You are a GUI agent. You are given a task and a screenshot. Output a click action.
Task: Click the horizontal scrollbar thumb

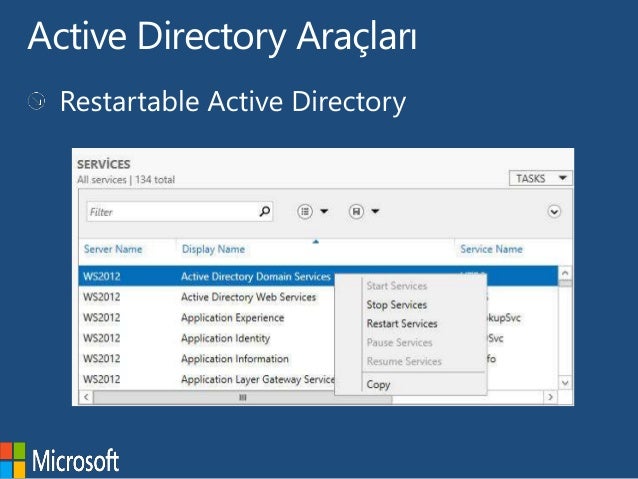[243, 397]
